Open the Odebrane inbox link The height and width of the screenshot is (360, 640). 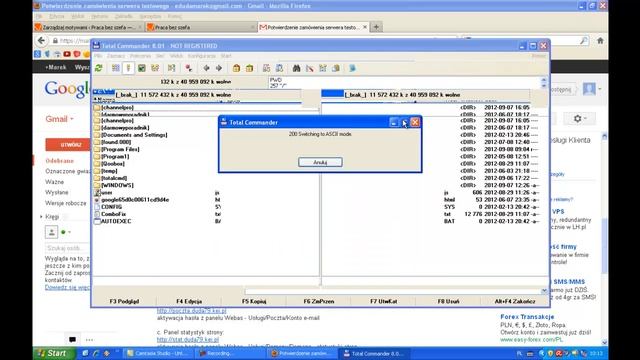pos(60,161)
